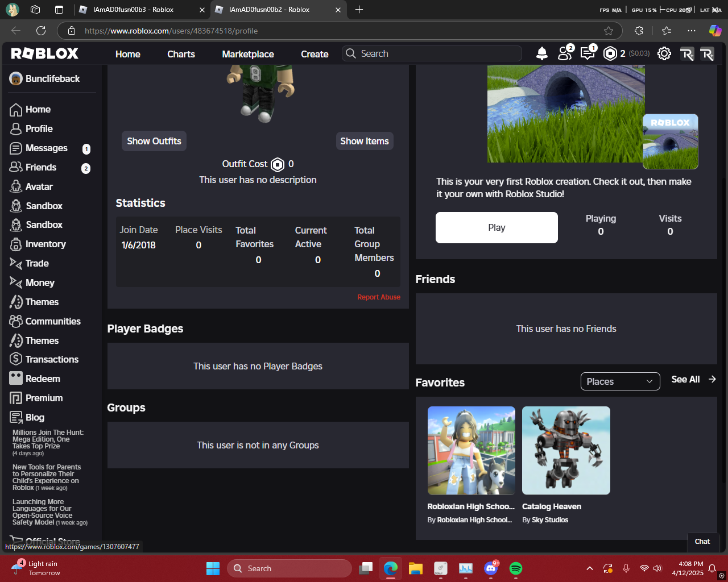Screen dimensions: 728x582
Task: Click the Report Abuse link
Action: click(x=379, y=297)
